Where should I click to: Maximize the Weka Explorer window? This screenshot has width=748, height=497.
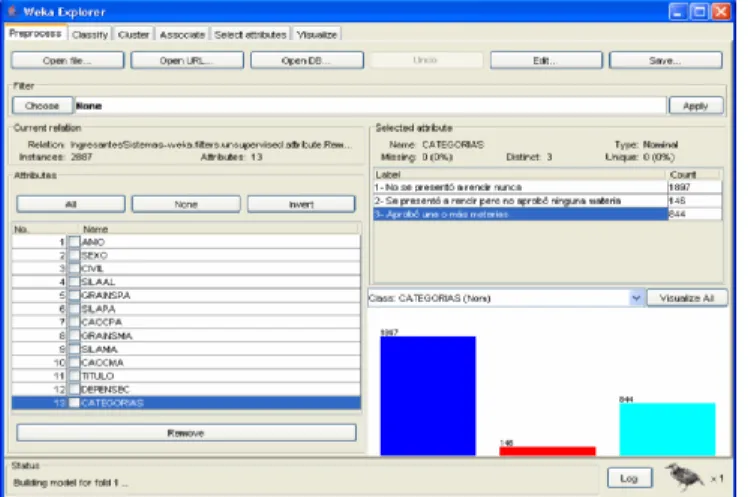tap(700, 11)
